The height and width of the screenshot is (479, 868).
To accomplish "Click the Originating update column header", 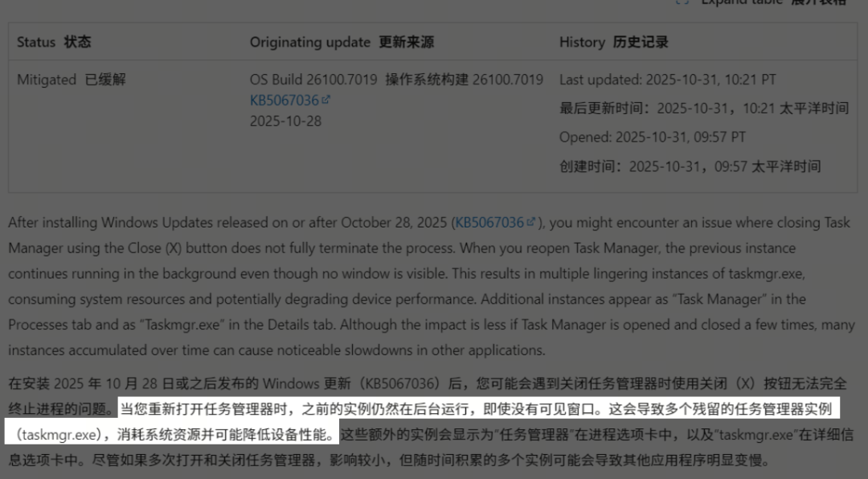I will [x=342, y=43].
